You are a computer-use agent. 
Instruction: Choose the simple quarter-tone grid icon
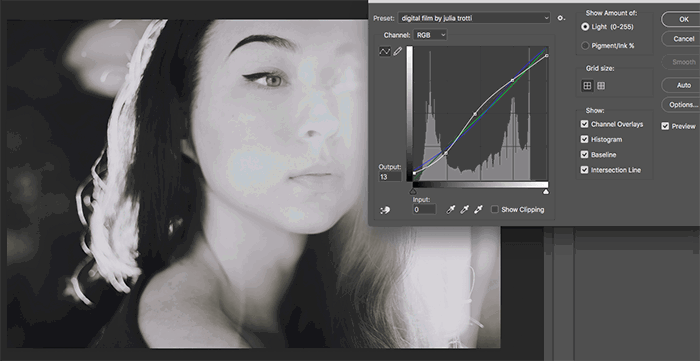click(588, 86)
